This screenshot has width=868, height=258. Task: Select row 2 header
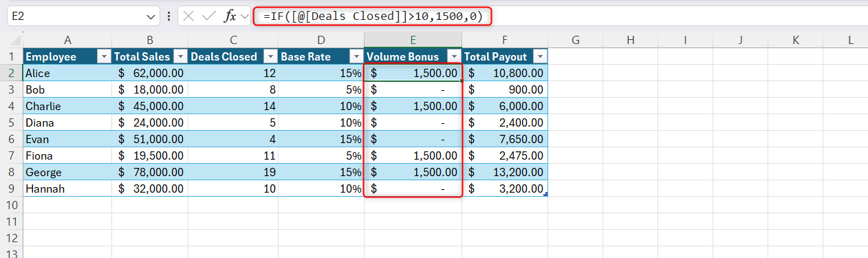tap(11, 73)
